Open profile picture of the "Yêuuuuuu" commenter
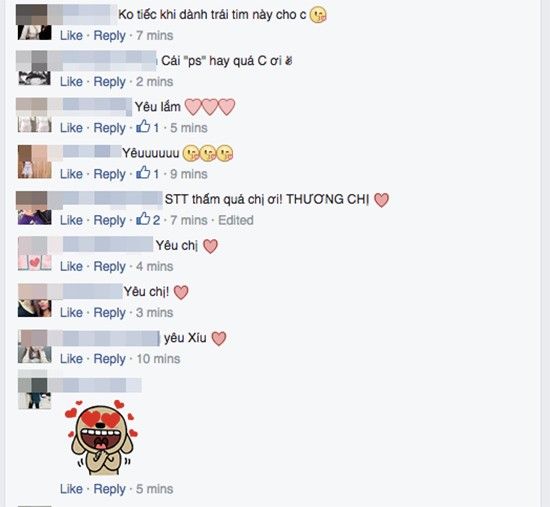The width and height of the screenshot is (550, 507). click(34, 162)
